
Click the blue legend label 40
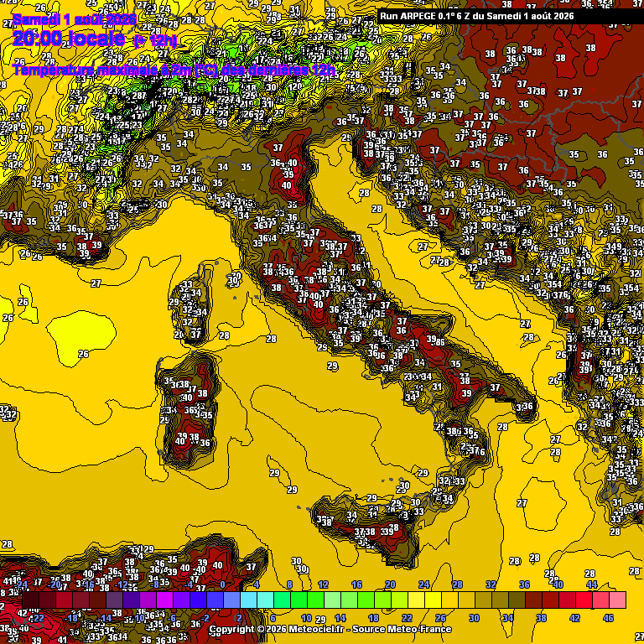558,584
